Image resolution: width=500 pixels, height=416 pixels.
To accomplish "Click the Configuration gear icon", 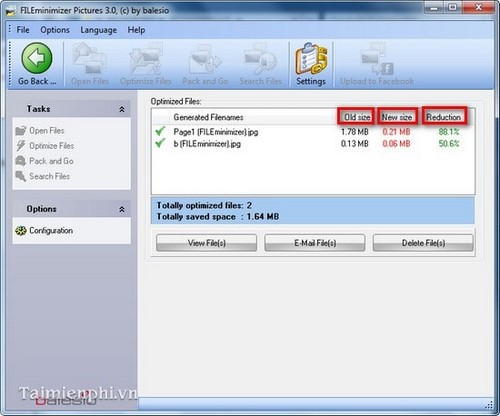I will coord(21,231).
